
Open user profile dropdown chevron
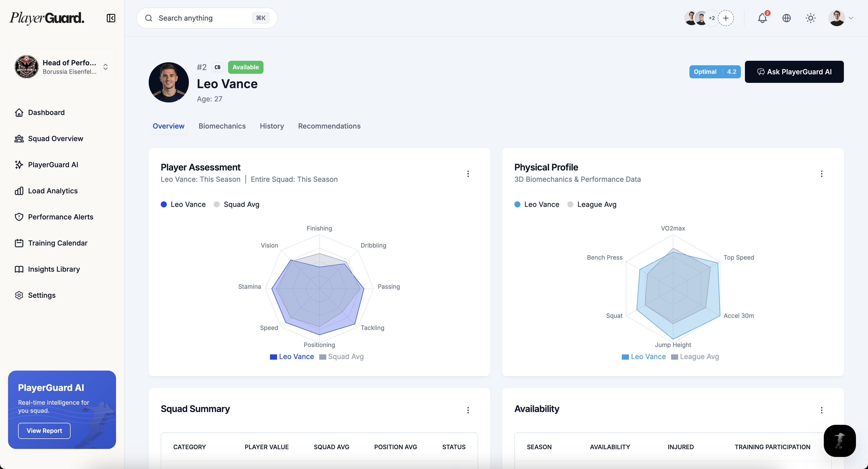click(x=851, y=18)
